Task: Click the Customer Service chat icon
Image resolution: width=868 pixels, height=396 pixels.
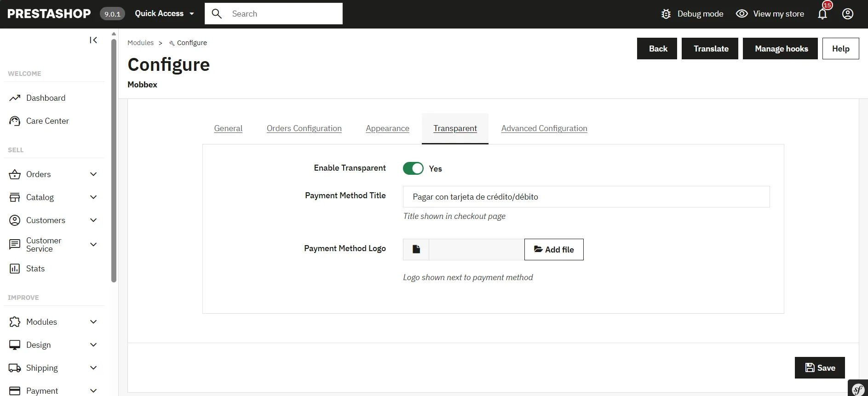Action: (15, 244)
